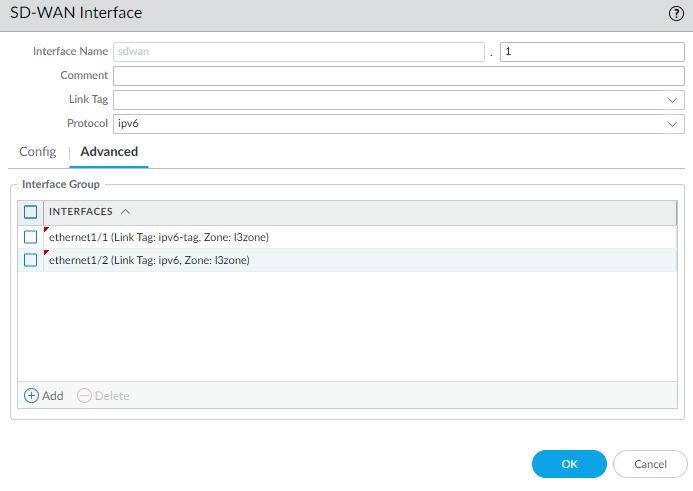Click the Add plus icon

point(32,395)
